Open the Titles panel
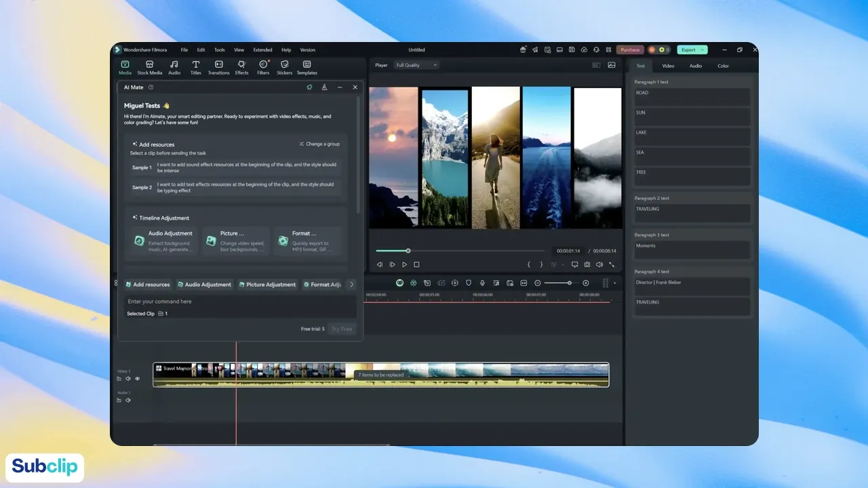868x488 pixels. pos(195,67)
